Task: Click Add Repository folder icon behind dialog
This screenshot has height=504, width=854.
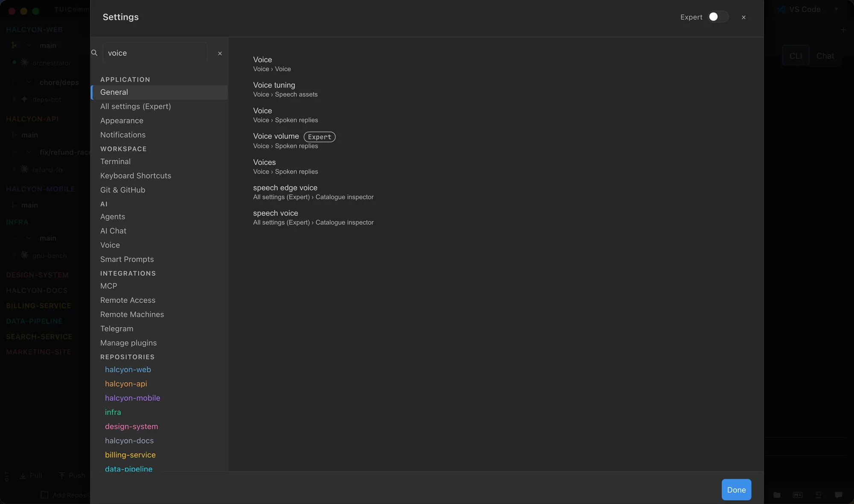Action: pos(44,495)
